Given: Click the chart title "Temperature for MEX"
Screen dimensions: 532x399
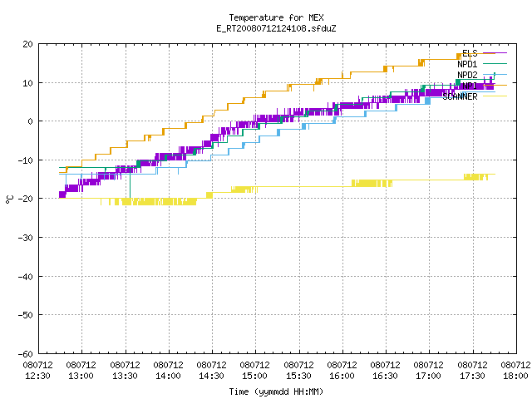Looking at the screenshot, I should (x=276, y=17).
